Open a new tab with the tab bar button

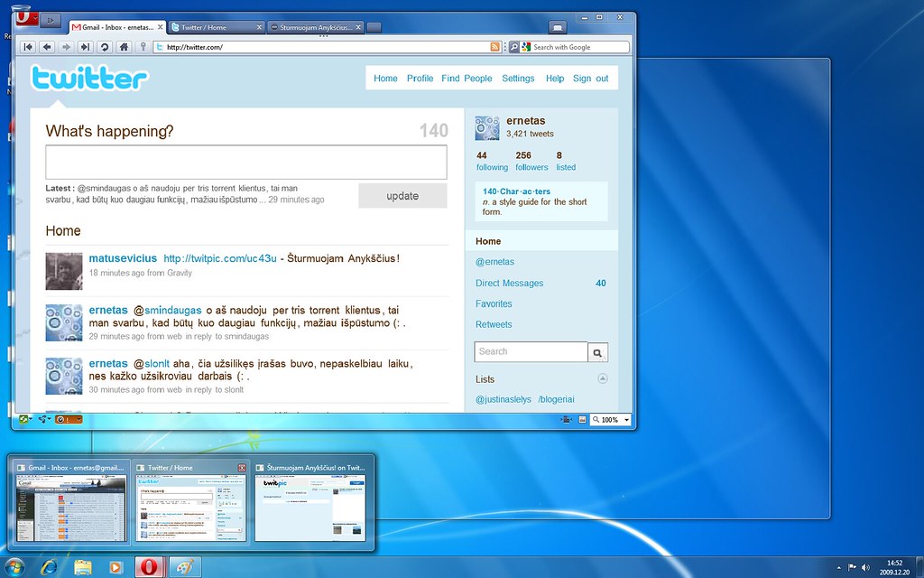(x=374, y=28)
